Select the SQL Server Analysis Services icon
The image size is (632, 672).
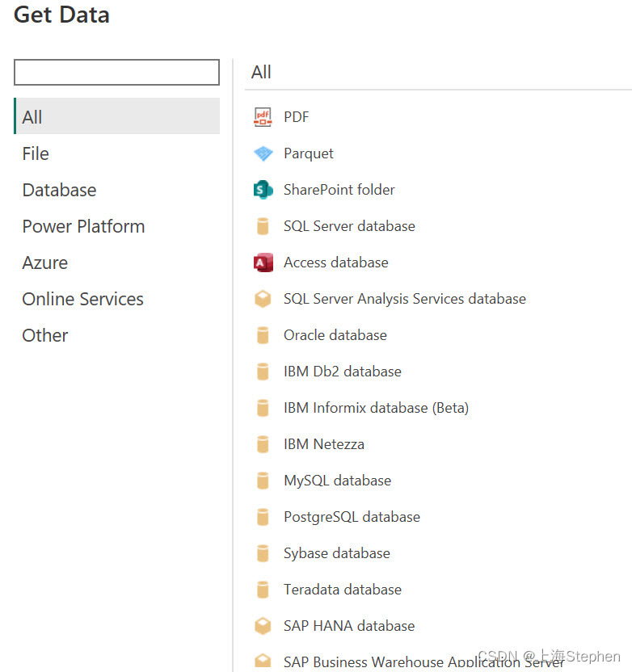click(263, 299)
